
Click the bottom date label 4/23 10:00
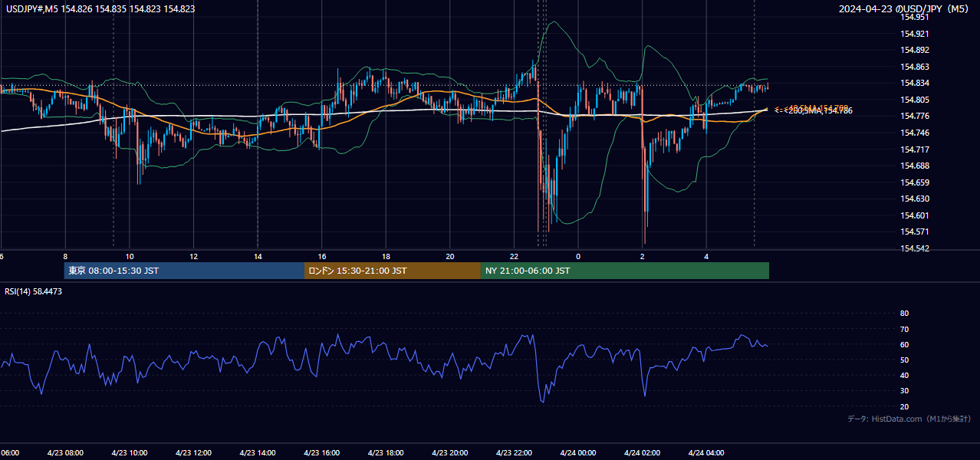[x=129, y=453]
